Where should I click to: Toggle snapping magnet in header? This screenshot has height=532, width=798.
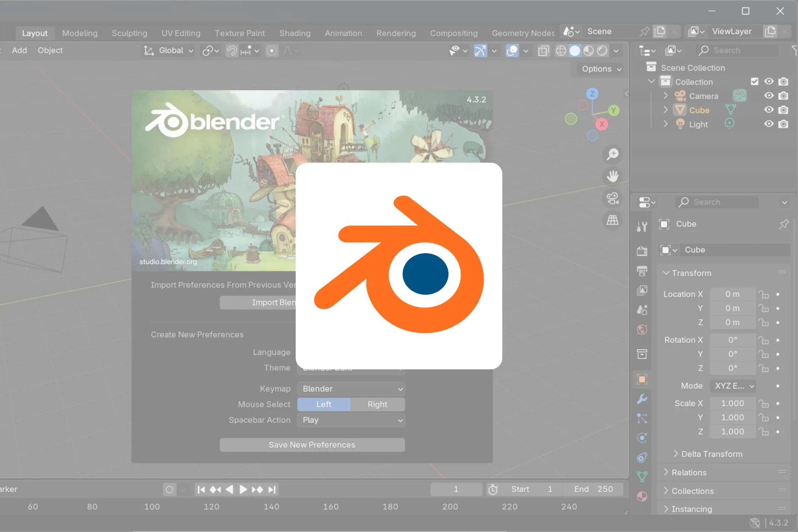pos(232,51)
